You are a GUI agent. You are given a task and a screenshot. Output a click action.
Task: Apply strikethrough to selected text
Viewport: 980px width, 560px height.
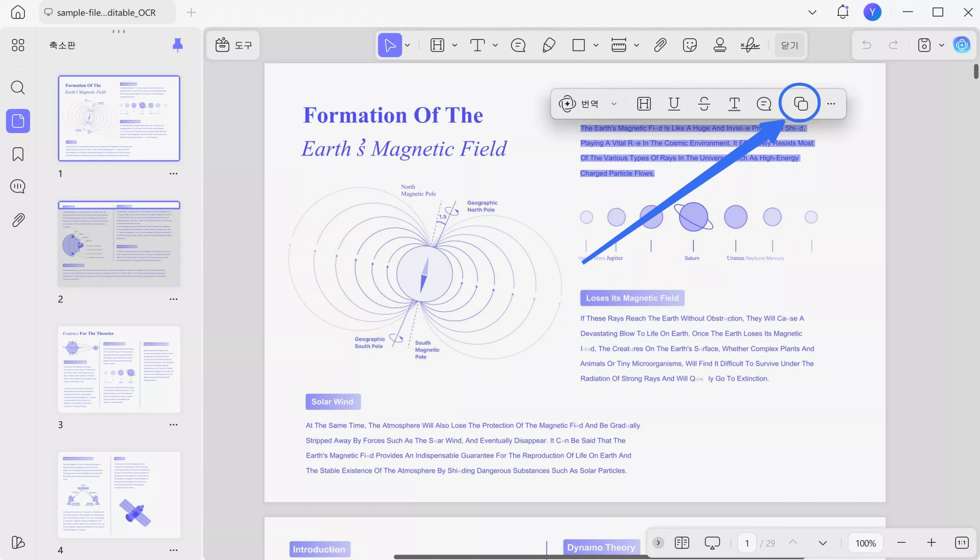click(704, 104)
